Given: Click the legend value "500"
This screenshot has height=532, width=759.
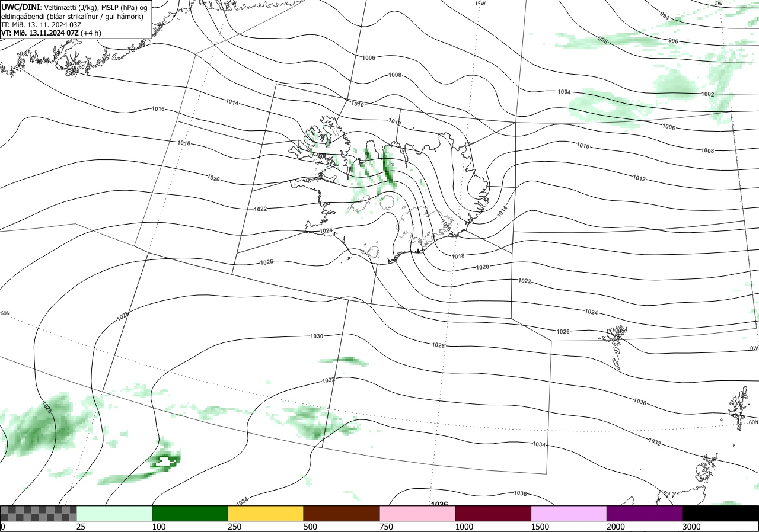Looking at the screenshot, I should tap(311, 527).
